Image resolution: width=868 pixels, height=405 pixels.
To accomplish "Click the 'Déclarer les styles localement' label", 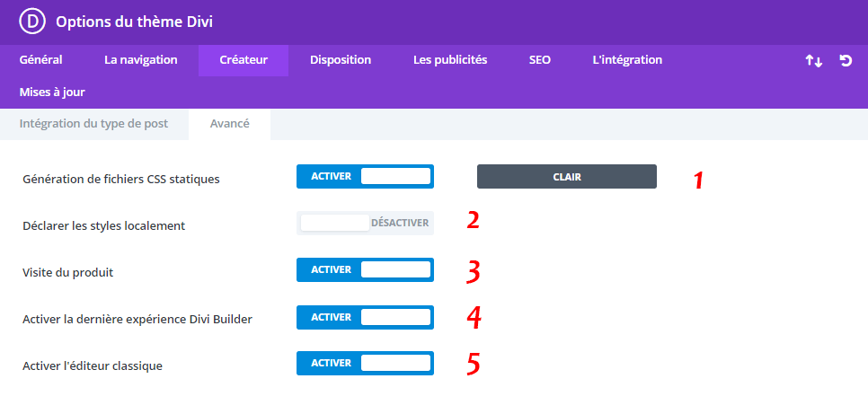I will [x=104, y=225].
